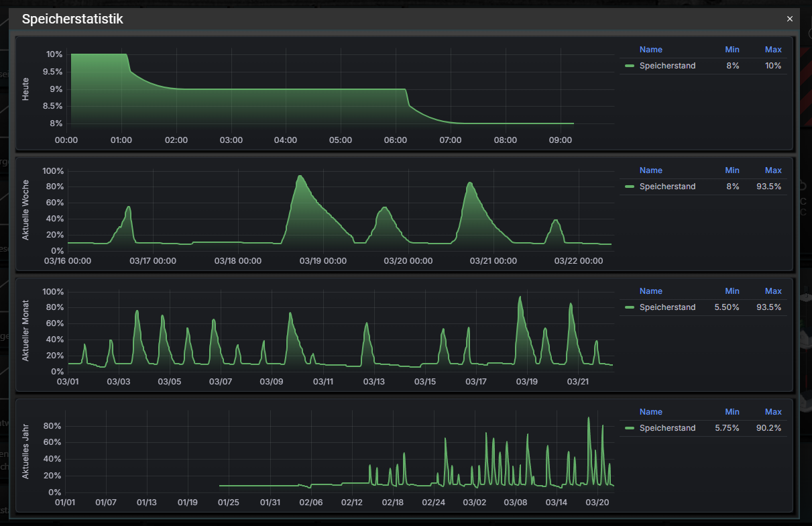The image size is (812, 526).
Task: Toggle Speicherstatistik title text
Action: tap(72, 19)
